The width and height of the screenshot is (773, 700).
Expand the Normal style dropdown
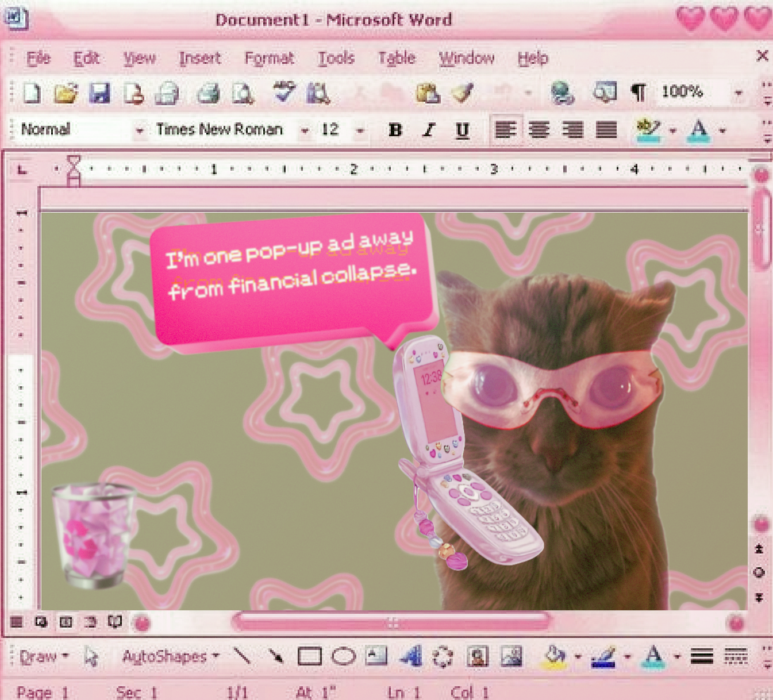coord(139,130)
